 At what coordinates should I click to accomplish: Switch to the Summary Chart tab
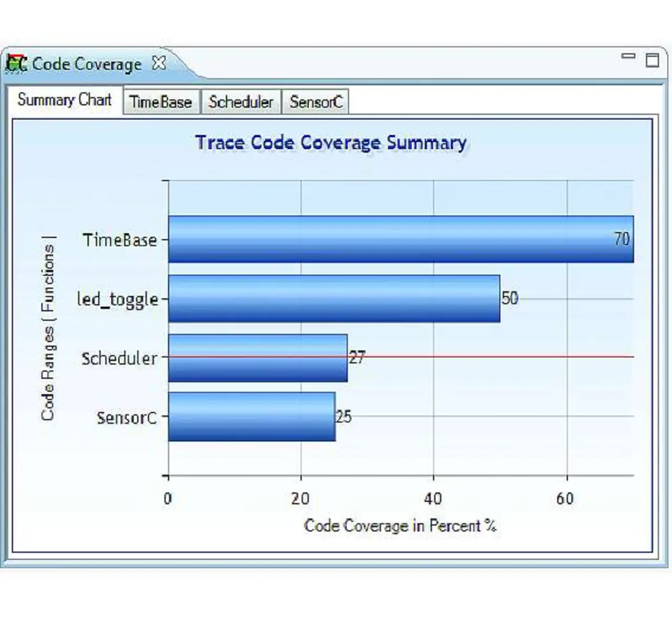[64, 100]
